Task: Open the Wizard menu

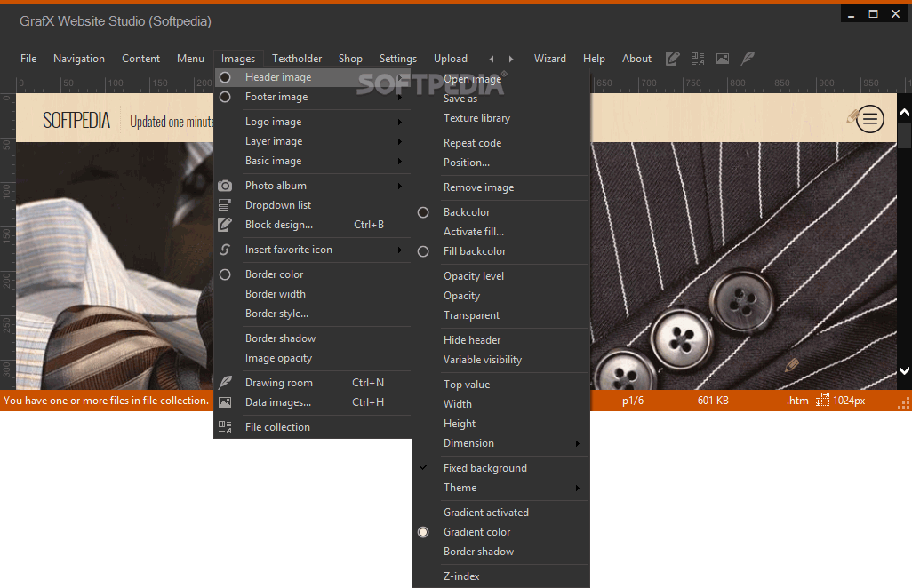Action: (x=549, y=59)
